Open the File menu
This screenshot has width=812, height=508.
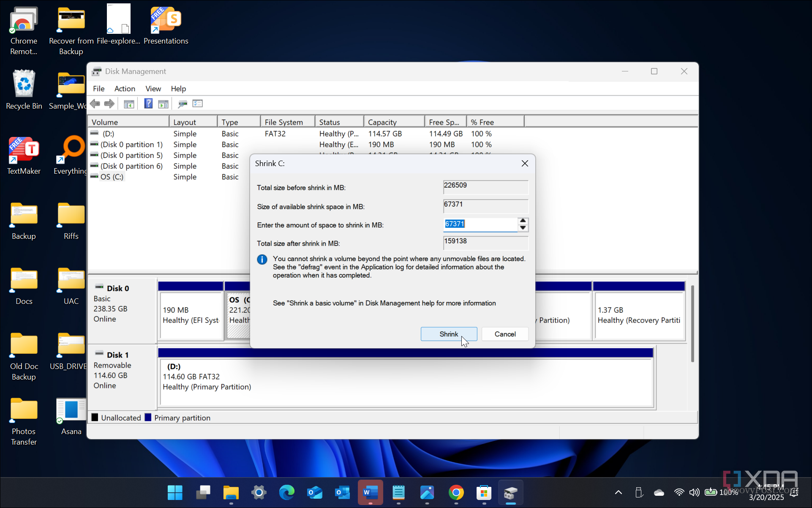[99, 89]
